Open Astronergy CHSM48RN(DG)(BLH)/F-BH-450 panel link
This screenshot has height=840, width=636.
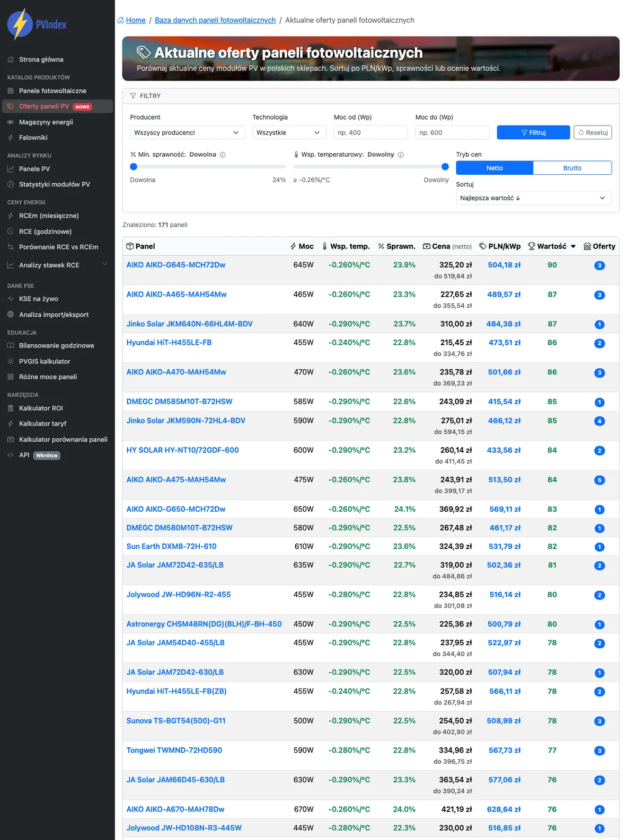click(x=204, y=624)
